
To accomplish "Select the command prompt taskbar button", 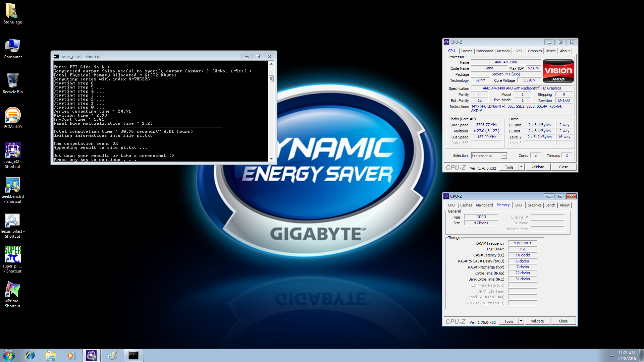I will coord(133,355).
